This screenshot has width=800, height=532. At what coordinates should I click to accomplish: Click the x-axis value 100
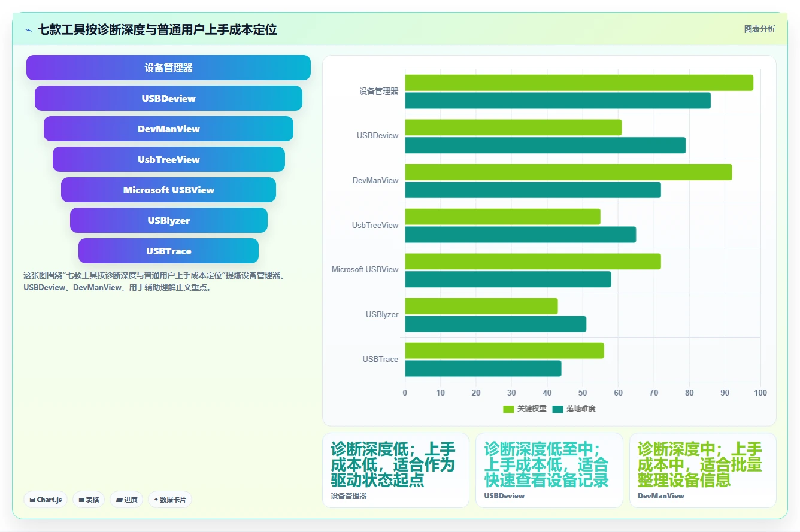760,393
